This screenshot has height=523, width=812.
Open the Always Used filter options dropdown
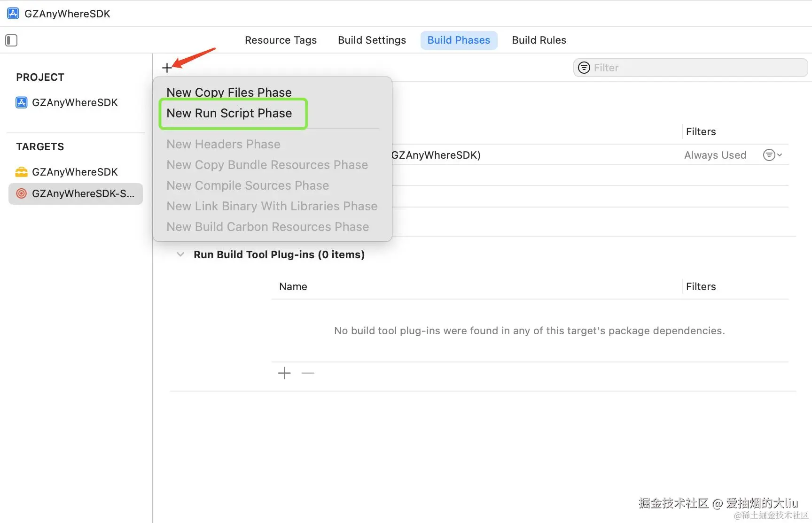[772, 155]
